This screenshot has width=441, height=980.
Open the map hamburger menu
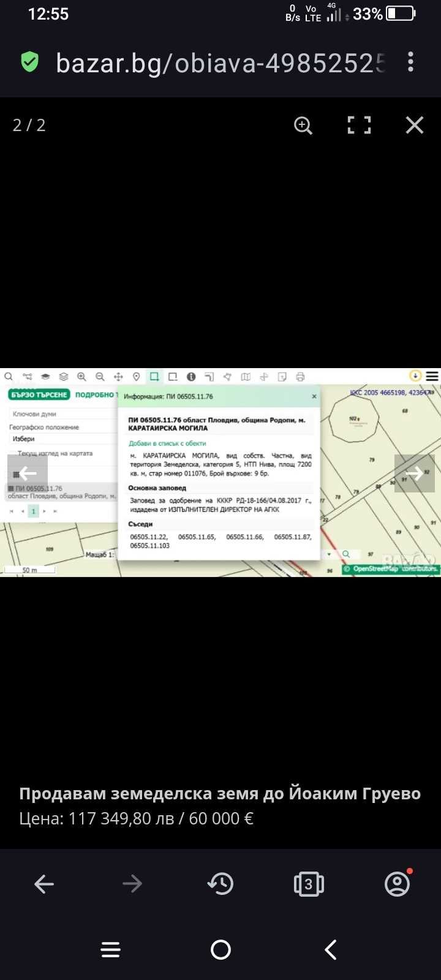point(432,376)
